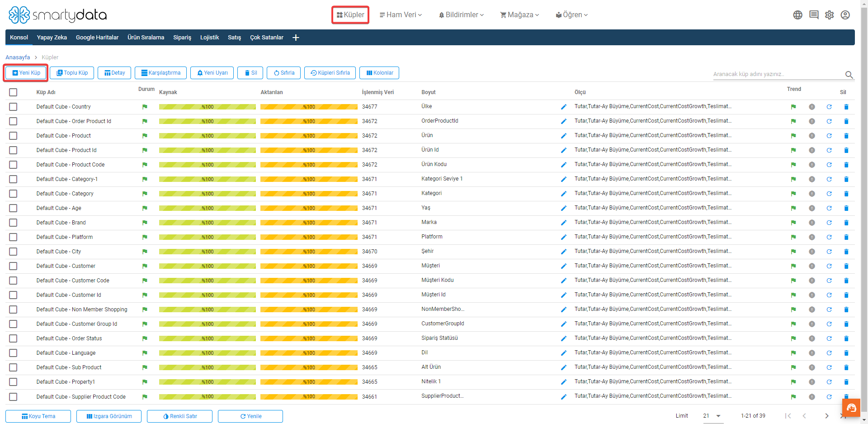
Task: Delete Default Cube - Age with trash icon
Action: 846,208
